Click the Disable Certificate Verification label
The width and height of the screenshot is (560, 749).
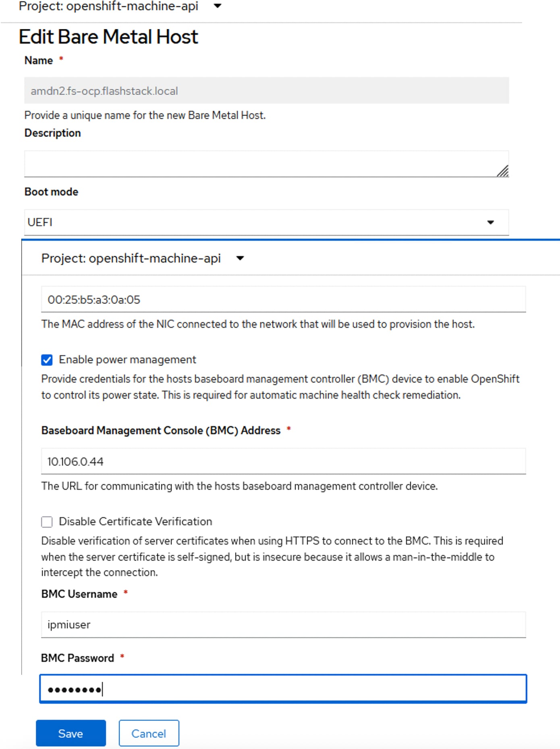click(135, 522)
